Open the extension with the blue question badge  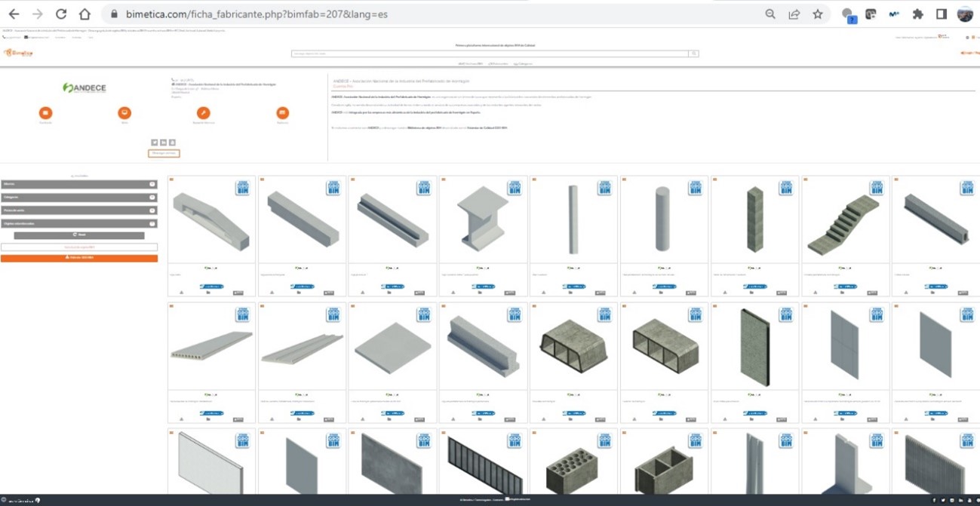(849, 15)
